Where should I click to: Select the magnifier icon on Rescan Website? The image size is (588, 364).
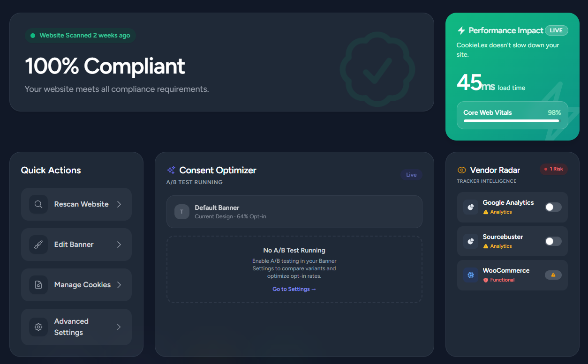point(38,204)
